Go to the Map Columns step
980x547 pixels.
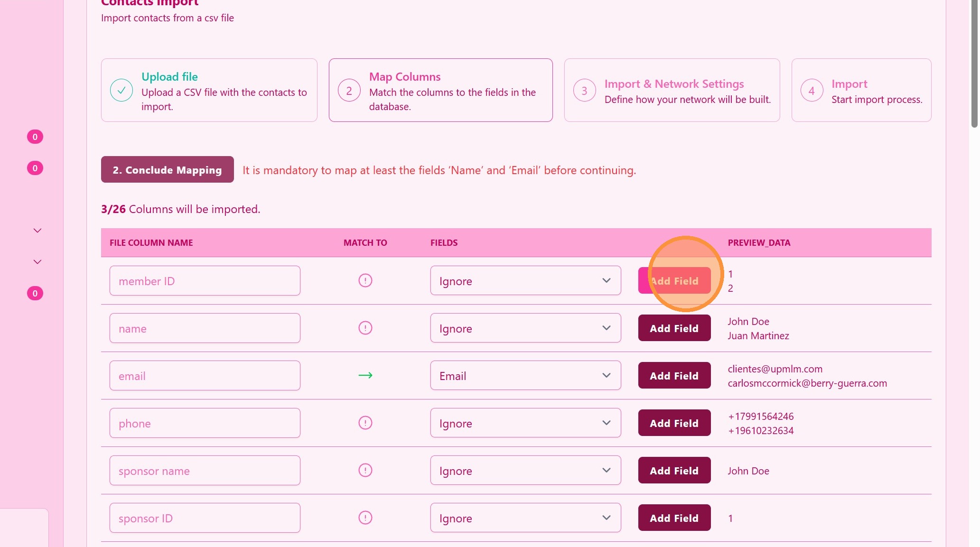click(440, 90)
